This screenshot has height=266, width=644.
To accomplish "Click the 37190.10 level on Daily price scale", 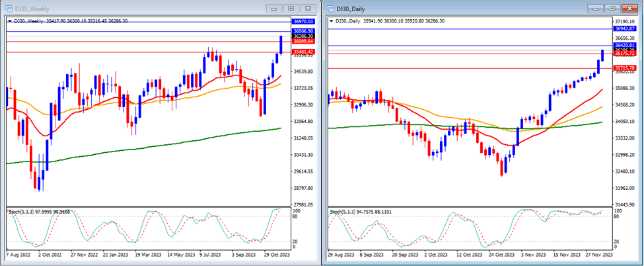I will [624, 21].
